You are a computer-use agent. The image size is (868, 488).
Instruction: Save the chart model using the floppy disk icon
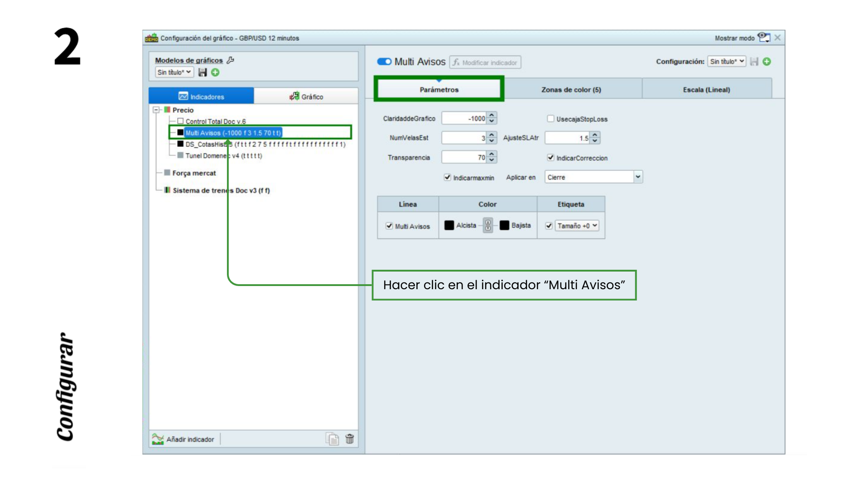click(x=203, y=72)
